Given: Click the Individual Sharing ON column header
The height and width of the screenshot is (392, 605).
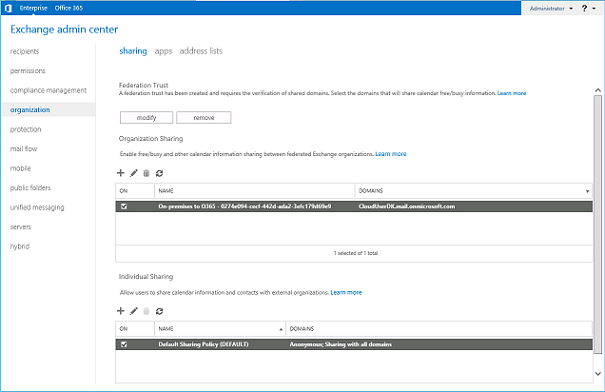Looking at the screenshot, I should click(135, 329).
